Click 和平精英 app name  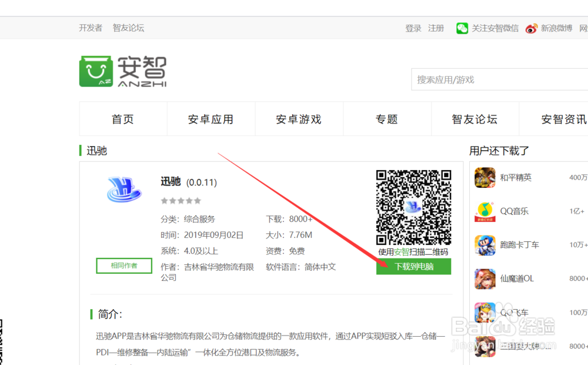[x=516, y=177]
